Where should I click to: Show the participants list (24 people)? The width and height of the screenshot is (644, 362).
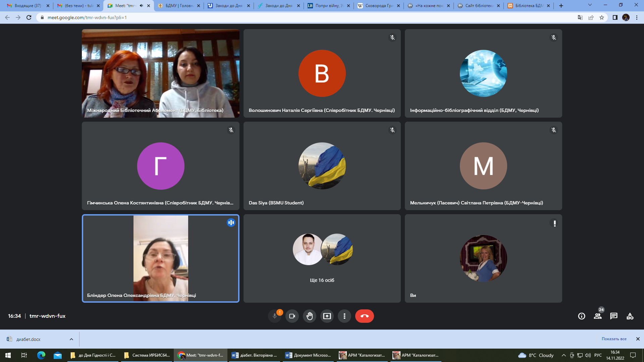click(597, 316)
